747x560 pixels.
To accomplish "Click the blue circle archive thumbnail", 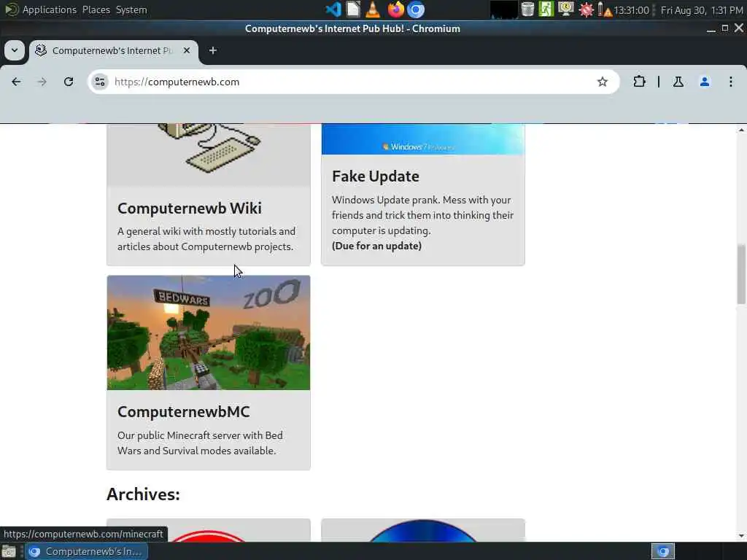I will [x=423, y=531].
